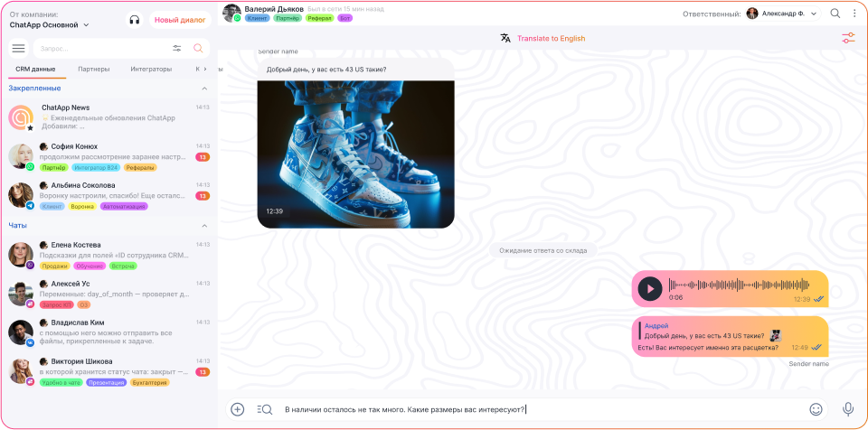
Task: Open the Ответственный Александр Ф. dropdown
Action: (x=781, y=14)
